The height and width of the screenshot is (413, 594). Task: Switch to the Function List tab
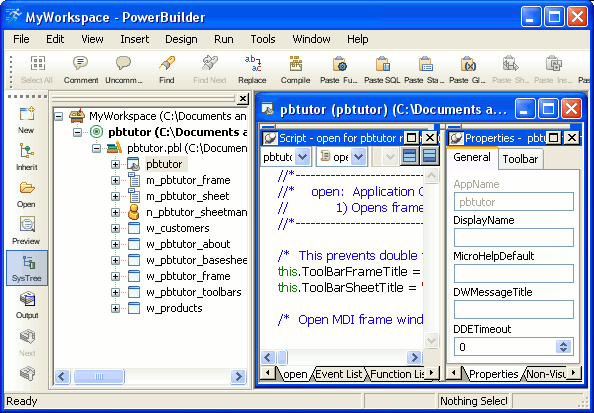397,374
